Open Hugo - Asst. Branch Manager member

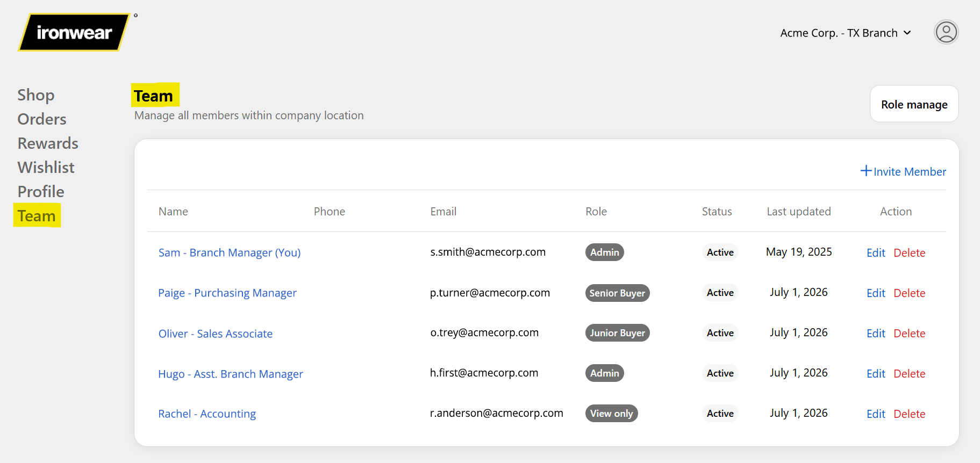point(231,374)
